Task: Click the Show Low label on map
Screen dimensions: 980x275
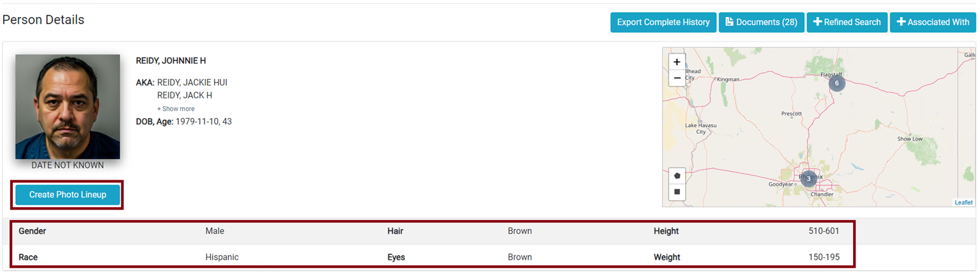Action: [x=910, y=139]
